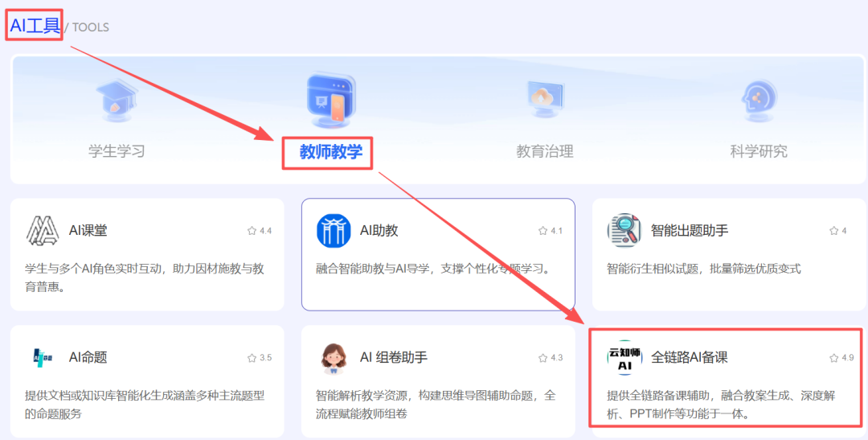Open the AI 组卷助手 title
The height and width of the screenshot is (440, 868).
pos(394,357)
